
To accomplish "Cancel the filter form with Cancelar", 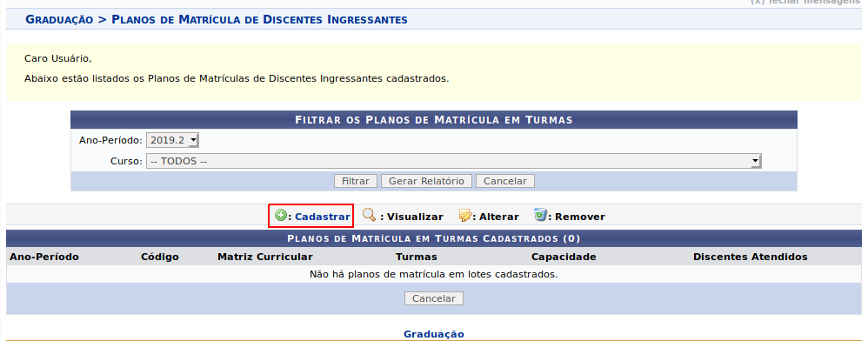I will click(x=505, y=181).
